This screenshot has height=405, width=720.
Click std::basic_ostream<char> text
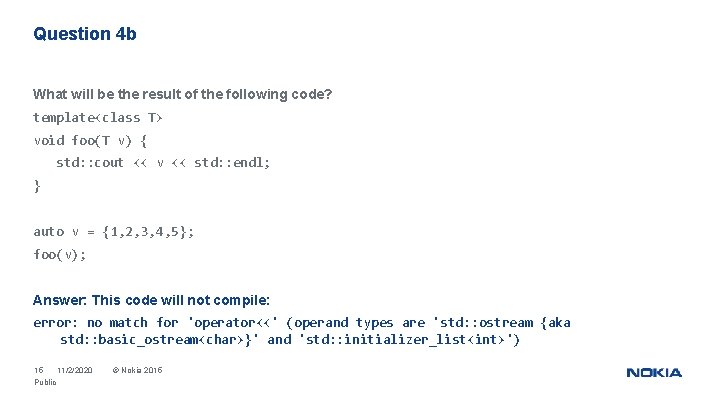(155, 340)
